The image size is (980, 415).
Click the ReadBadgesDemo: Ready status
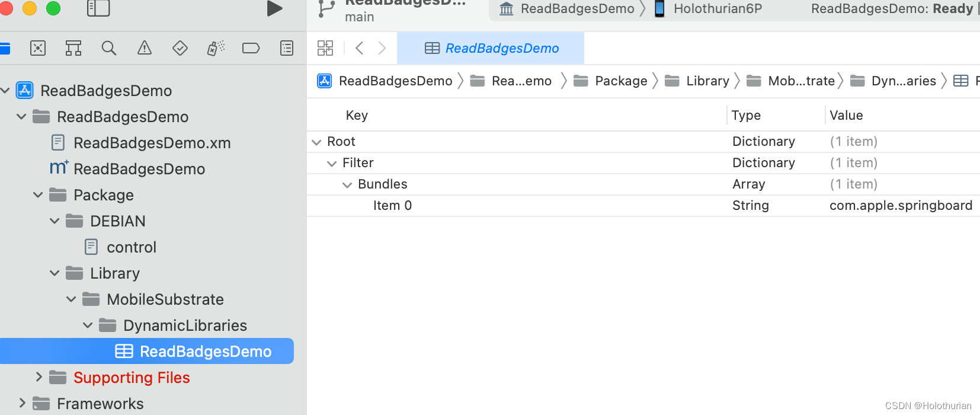click(x=892, y=9)
